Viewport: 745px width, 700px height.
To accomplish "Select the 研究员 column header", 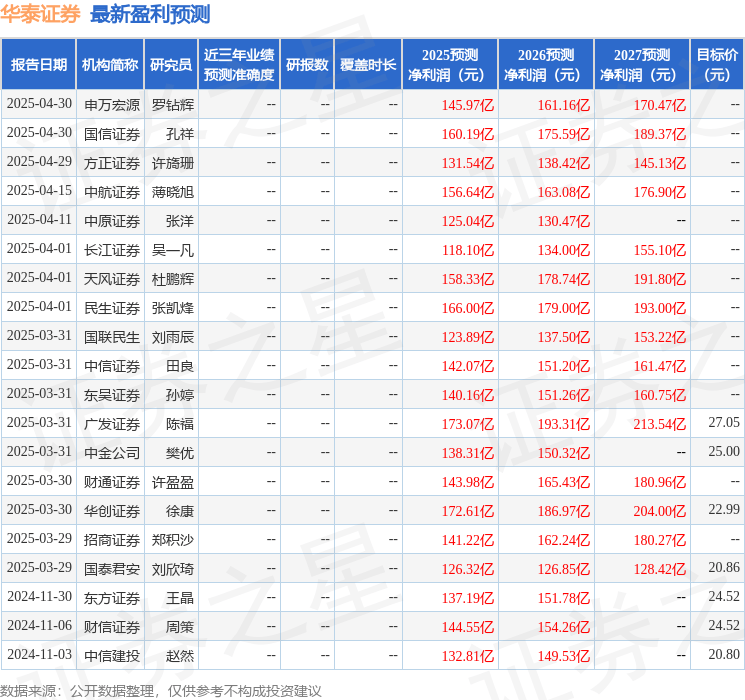I will point(171,64).
